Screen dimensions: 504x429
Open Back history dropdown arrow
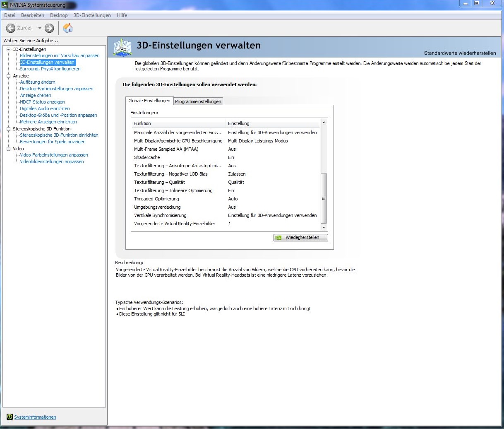(40, 28)
